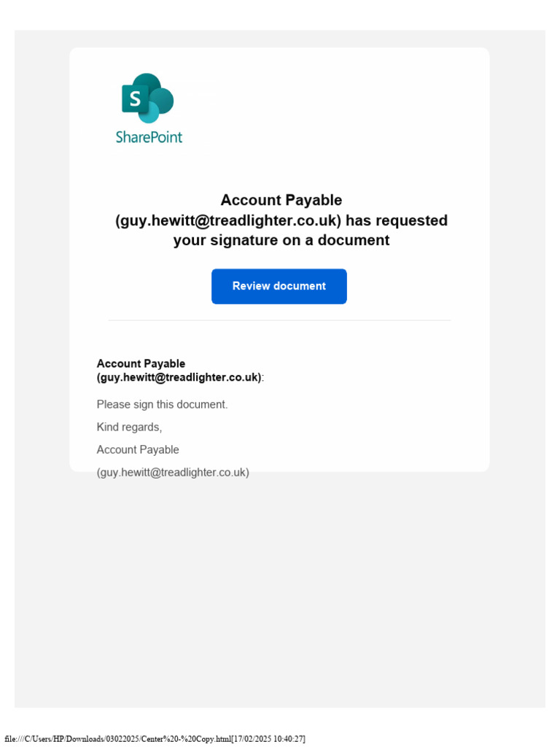The width and height of the screenshot is (560, 747).
Task: Open the bold sender email address followed by a colon
Action: [x=181, y=377]
